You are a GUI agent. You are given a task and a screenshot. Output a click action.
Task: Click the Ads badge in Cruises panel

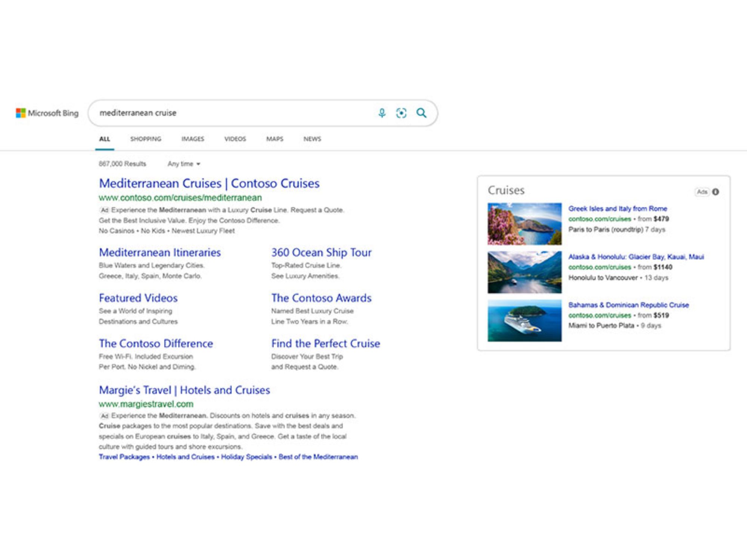click(x=702, y=192)
